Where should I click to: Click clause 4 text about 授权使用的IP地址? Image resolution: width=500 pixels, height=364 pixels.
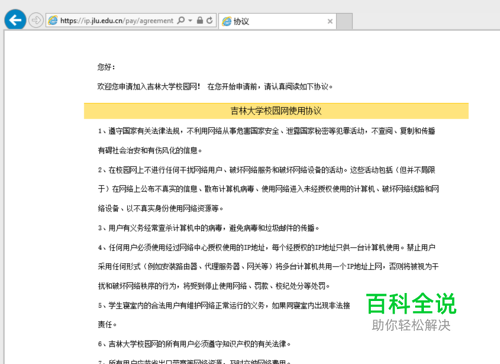268,266
